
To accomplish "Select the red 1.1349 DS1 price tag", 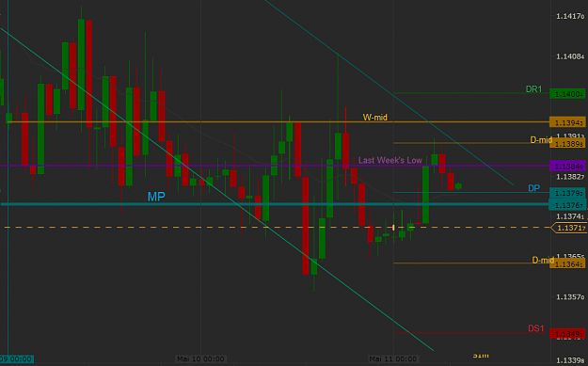I will pyautogui.click(x=567, y=334).
